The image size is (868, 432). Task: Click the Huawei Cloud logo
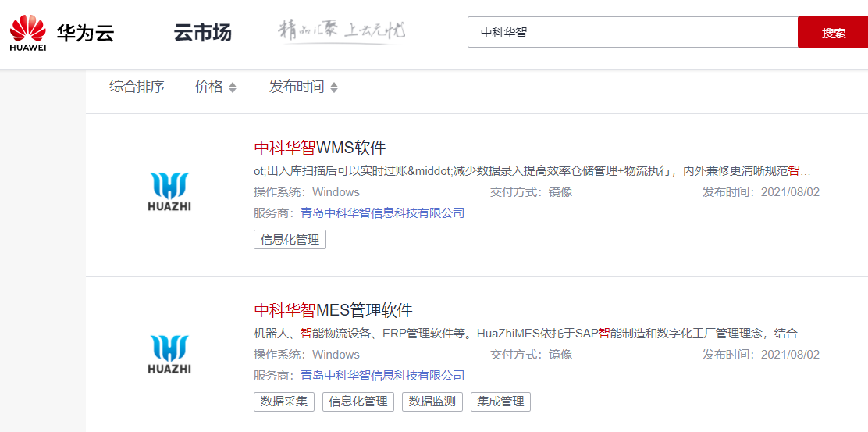point(61,33)
